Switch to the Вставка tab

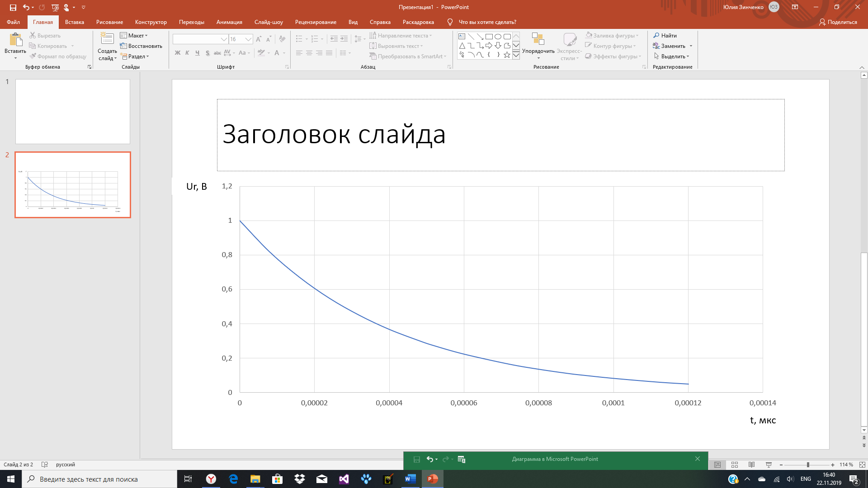(x=75, y=22)
